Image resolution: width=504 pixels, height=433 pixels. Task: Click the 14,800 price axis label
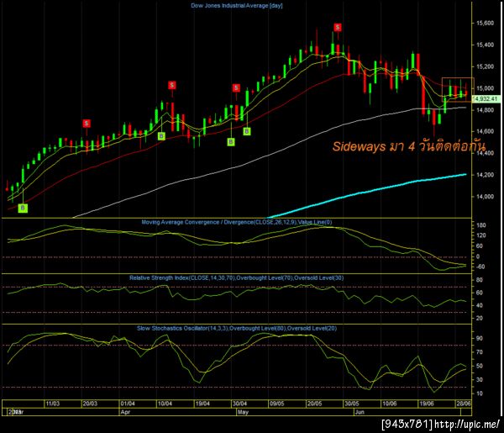(485, 110)
